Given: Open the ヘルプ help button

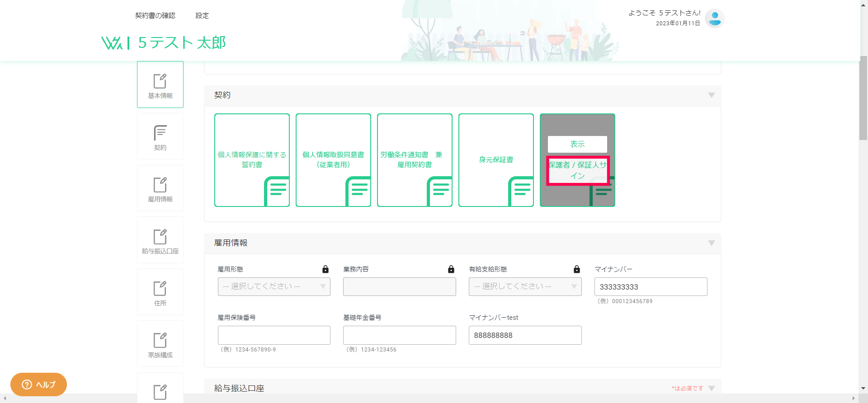Looking at the screenshot, I should coord(39,384).
